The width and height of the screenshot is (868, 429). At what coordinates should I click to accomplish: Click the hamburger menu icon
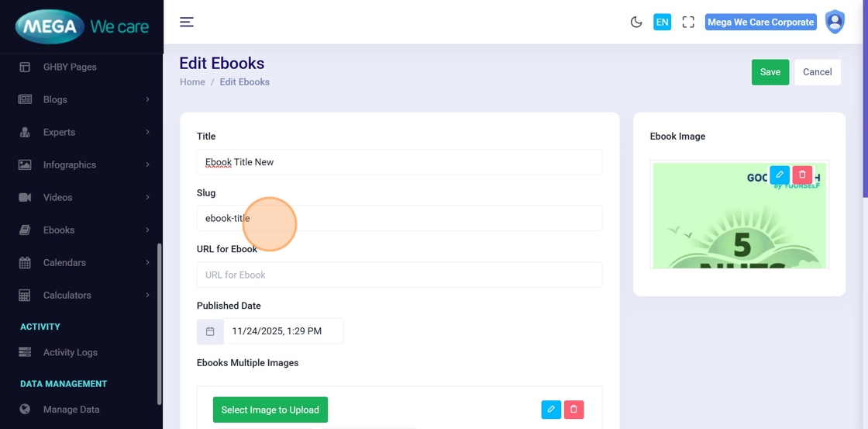pos(187,22)
